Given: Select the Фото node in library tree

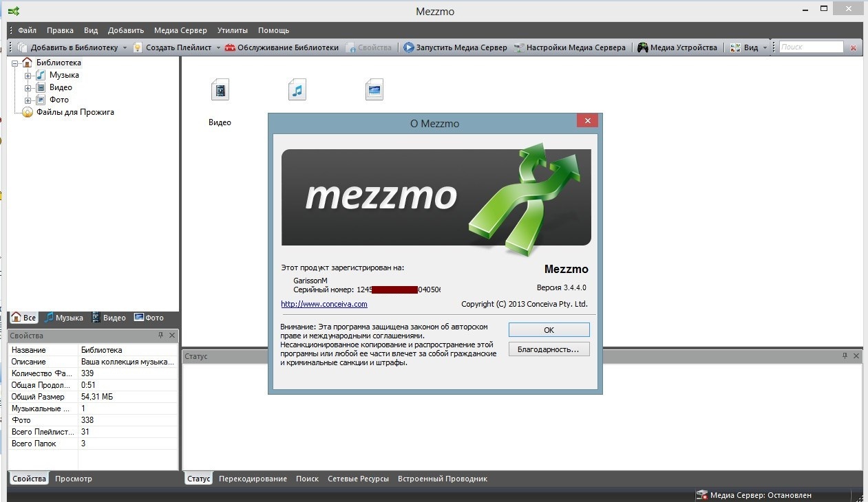Looking at the screenshot, I should [x=59, y=100].
